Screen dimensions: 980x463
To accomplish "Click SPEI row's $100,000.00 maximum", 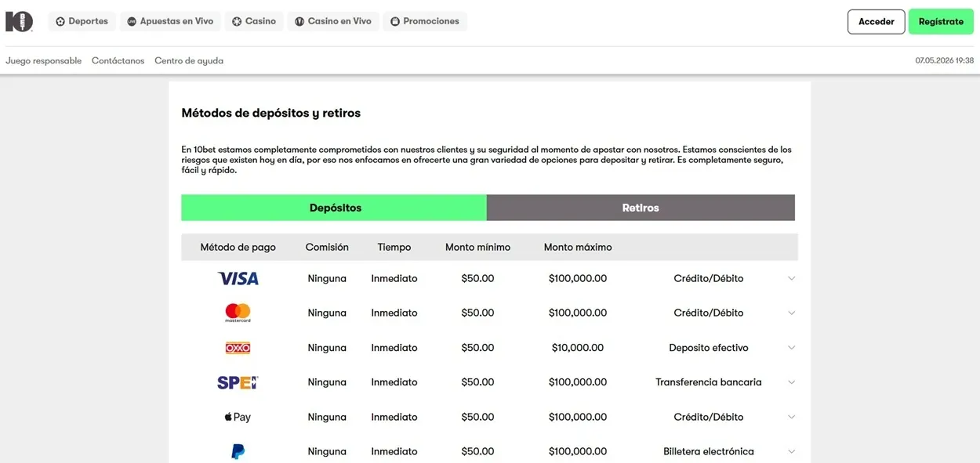I will 578,382.
